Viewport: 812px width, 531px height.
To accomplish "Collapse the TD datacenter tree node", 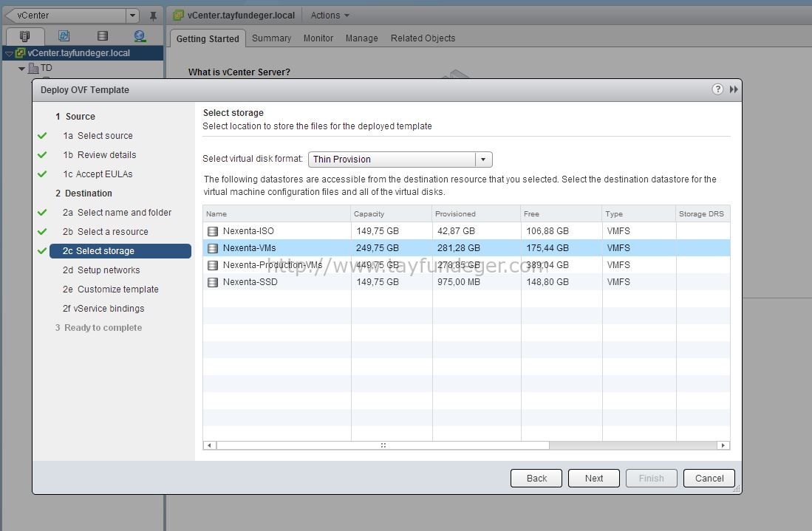I will 21,69.
